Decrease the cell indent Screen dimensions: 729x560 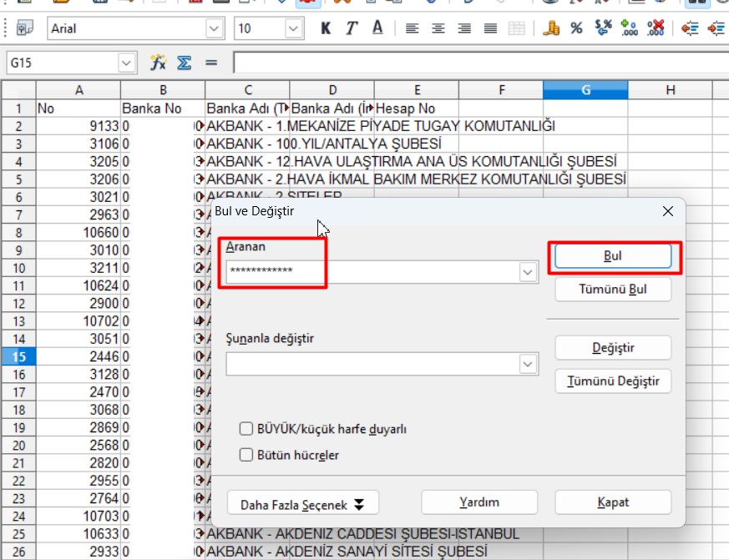click(x=690, y=29)
